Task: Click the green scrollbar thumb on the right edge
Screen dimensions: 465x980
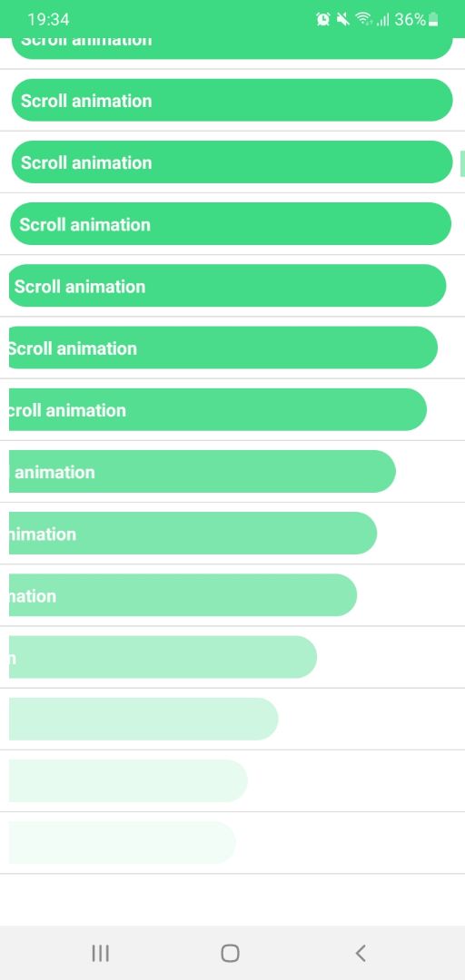Action: [462, 163]
